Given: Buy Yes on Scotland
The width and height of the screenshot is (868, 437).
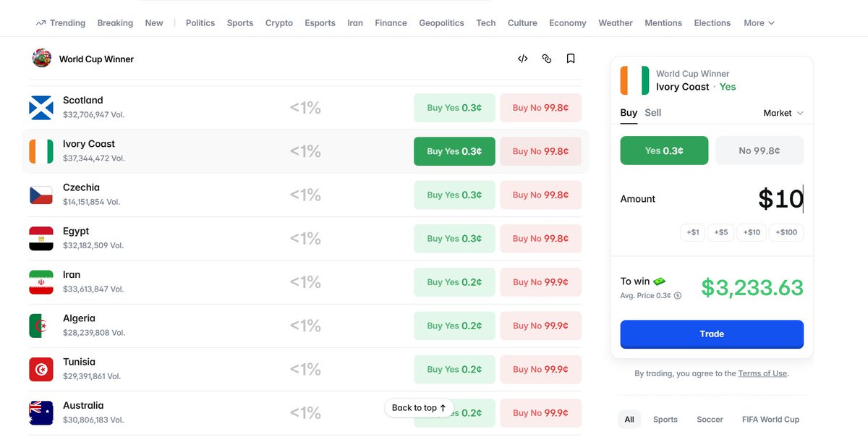Looking at the screenshot, I should pos(454,108).
